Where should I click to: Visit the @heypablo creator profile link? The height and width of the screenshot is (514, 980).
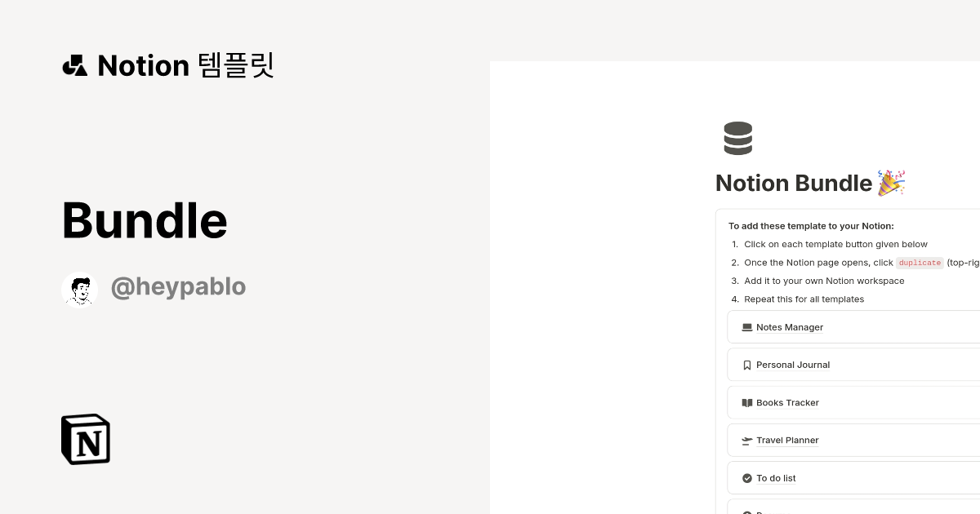click(178, 287)
